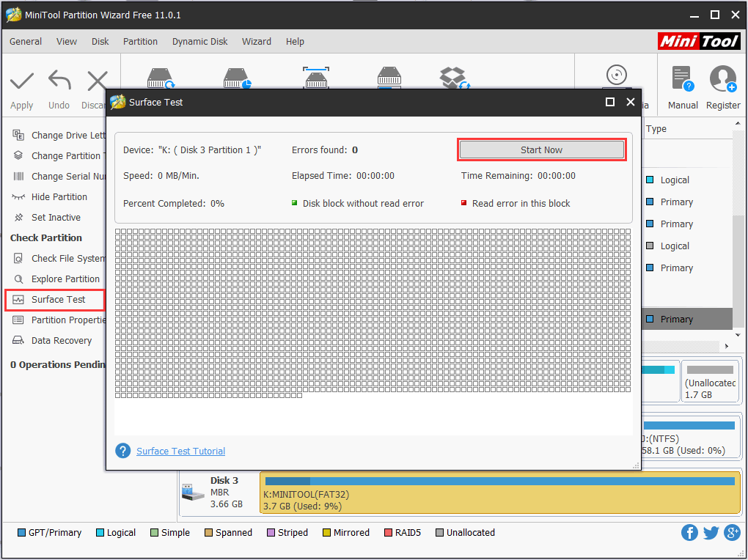Click the 'Percent Completed: 0%' text

pos(174,204)
